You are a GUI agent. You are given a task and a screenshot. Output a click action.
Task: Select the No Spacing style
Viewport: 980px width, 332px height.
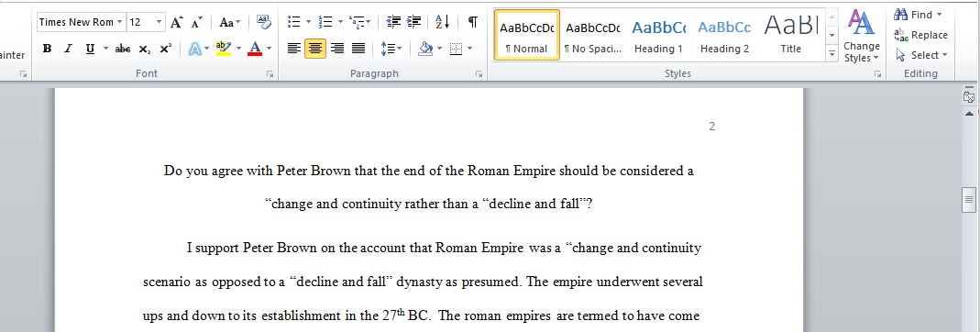(592, 35)
